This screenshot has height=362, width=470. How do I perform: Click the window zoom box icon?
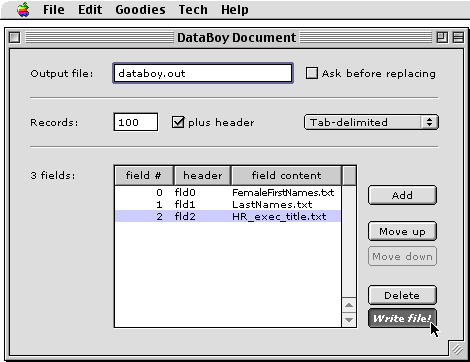(442, 37)
